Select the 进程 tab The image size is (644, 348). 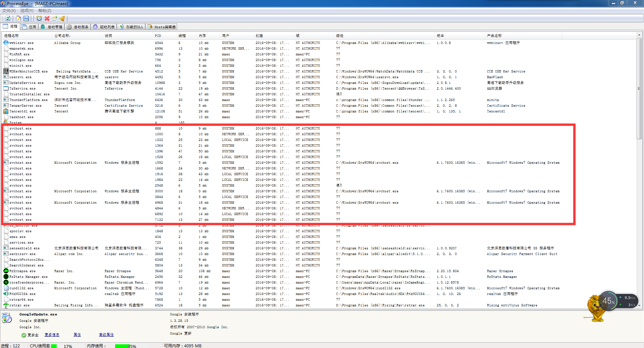[10, 27]
